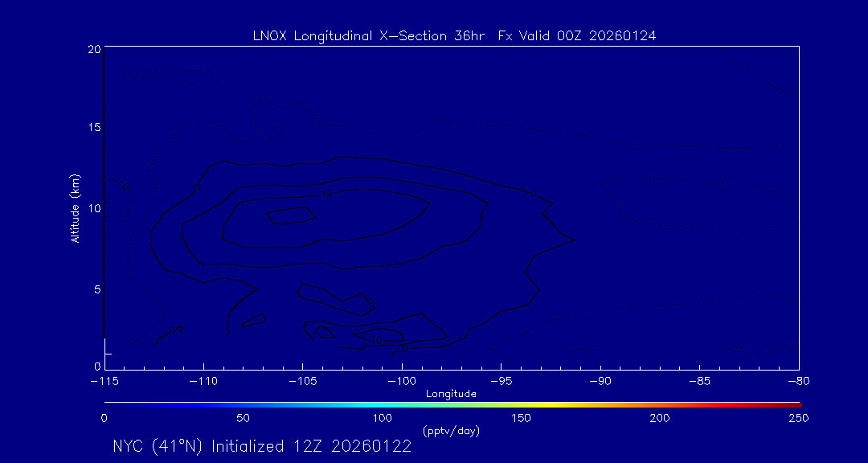The height and width of the screenshot is (463, 868).
Task: Click the red end of the colorbar
Action: 792,404
